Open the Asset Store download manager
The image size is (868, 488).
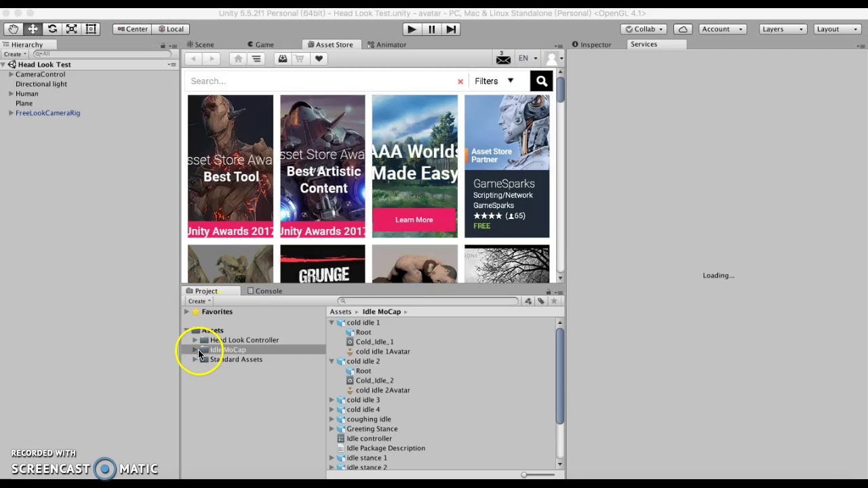coord(283,59)
